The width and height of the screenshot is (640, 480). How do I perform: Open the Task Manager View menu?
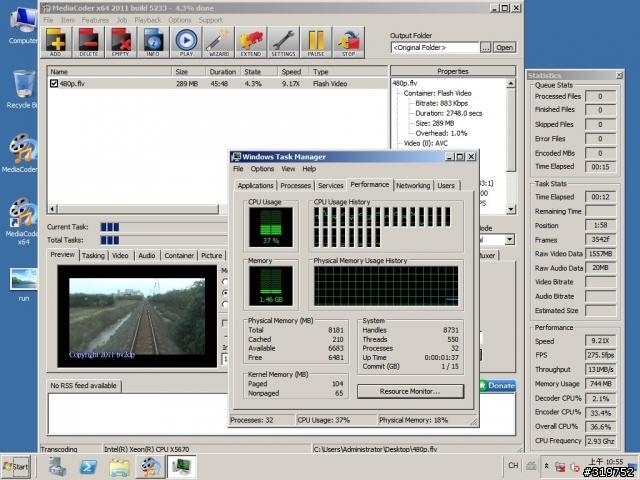tap(288, 169)
